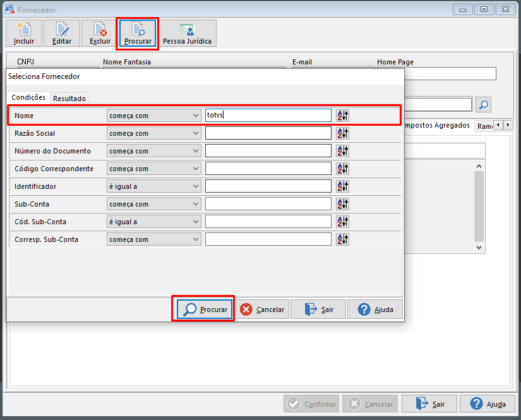Click the vertical scrollbar thumb behind dialog

click(479, 207)
